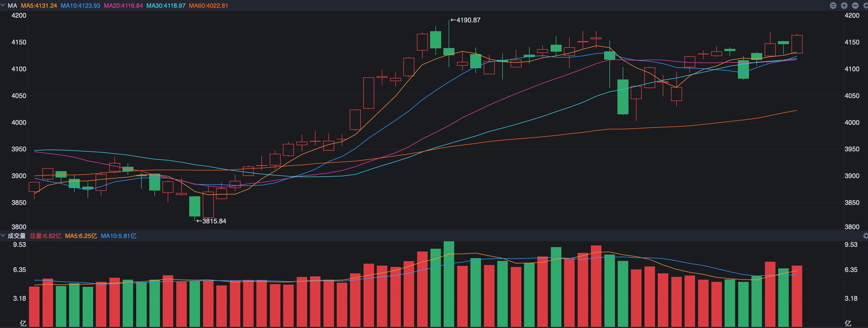Select the 成交量 indicator name label

point(17,236)
